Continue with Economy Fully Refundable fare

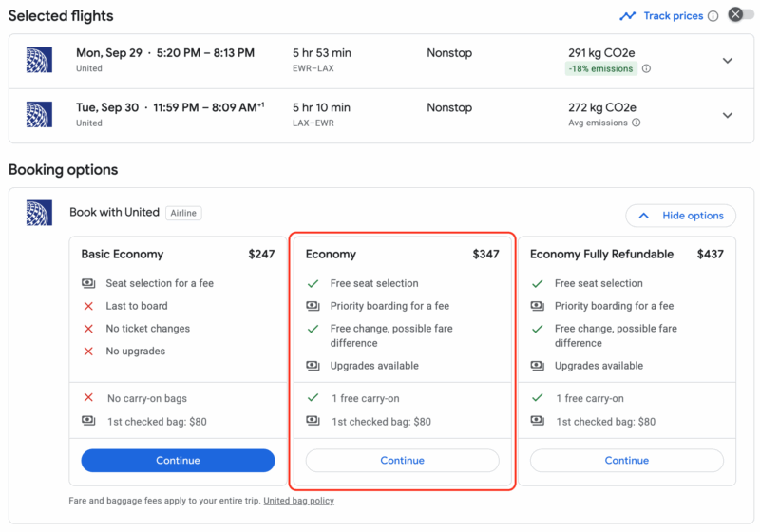pyautogui.click(x=627, y=461)
